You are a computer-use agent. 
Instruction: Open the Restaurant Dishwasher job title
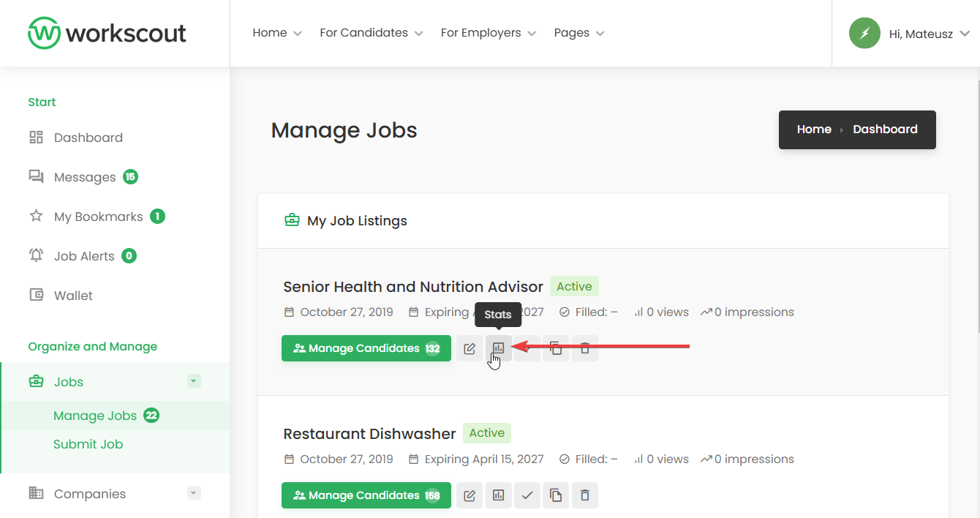click(369, 433)
